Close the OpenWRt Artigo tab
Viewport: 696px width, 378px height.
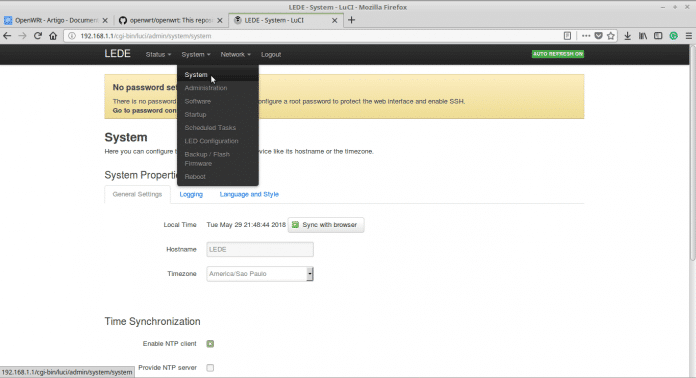point(105,20)
